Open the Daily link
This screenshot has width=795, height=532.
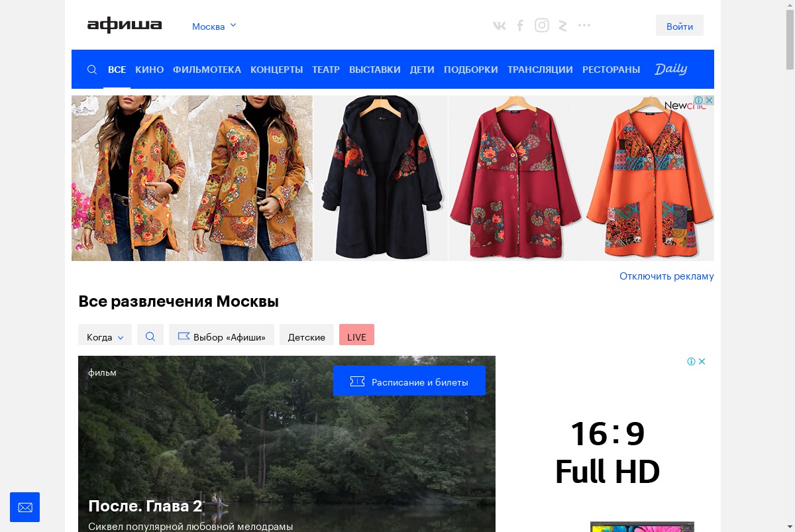[670, 69]
